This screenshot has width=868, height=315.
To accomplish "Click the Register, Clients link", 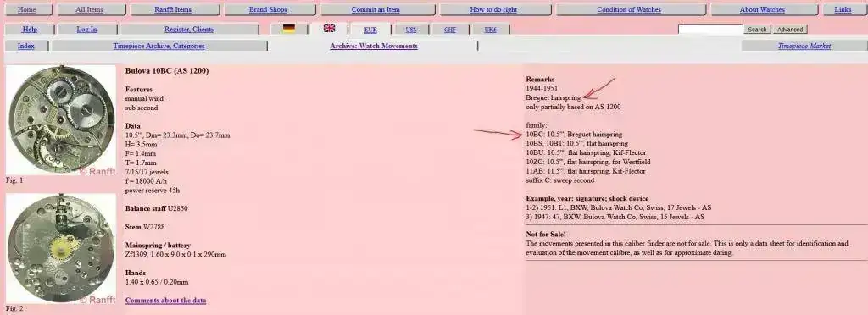I will click(x=189, y=30).
